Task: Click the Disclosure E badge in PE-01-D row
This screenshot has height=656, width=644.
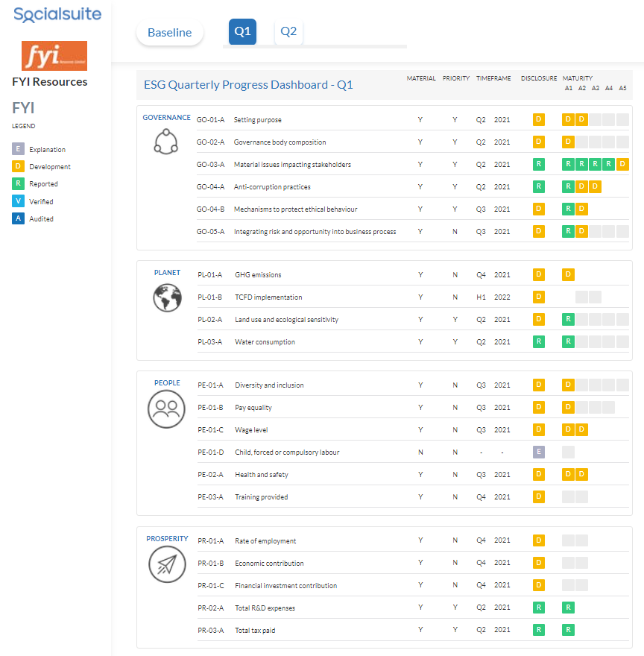Action: pos(539,452)
